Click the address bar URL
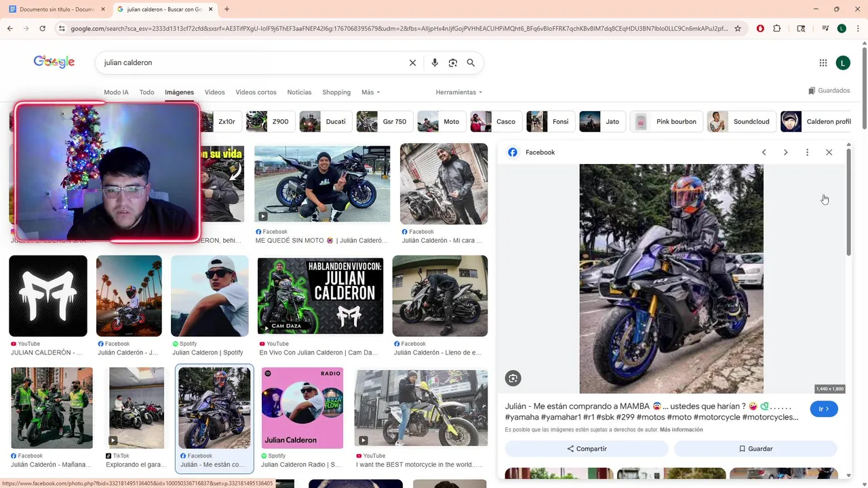Viewport: 868px width, 488px height. pyautogui.click(x=399, y=28)
